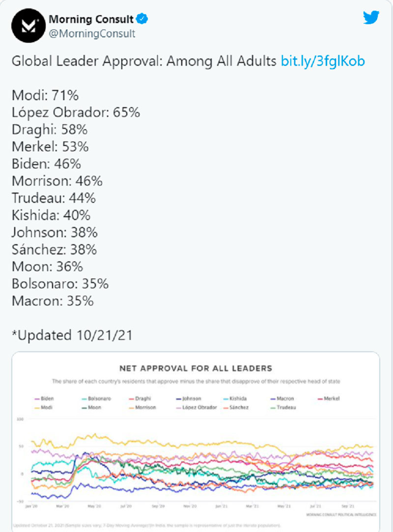The width and height of the screenshot is (393, 532).
Task: Click the Morning Consult profile avatar
Action: (26, 26)
